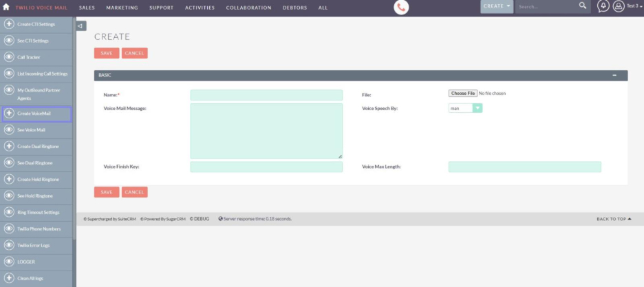Click the Voice Mail Message text area
The height and width of the screenshot is (287, 644).
point(266,131)
